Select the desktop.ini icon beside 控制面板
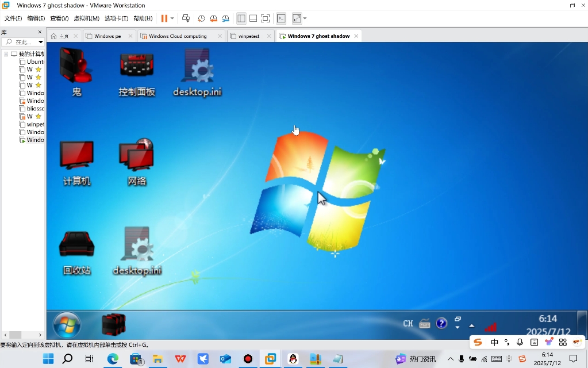The height and width of the screenshot is (368, 588). click(x=197, y=72)
